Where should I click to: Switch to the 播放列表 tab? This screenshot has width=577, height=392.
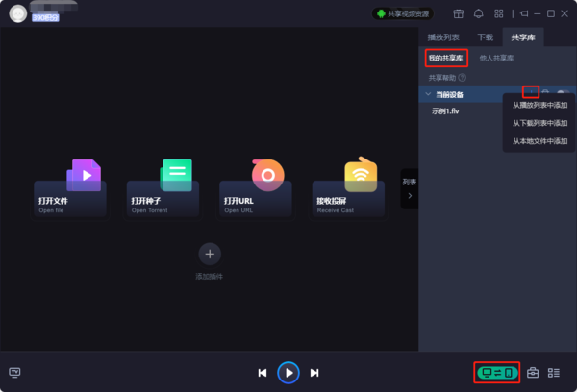point(443,37)
